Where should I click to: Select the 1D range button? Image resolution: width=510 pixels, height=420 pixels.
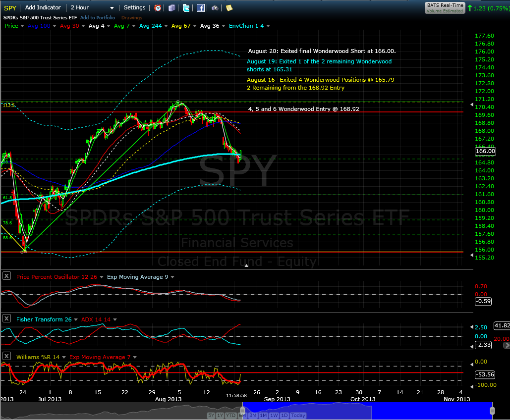pos(284,415)
